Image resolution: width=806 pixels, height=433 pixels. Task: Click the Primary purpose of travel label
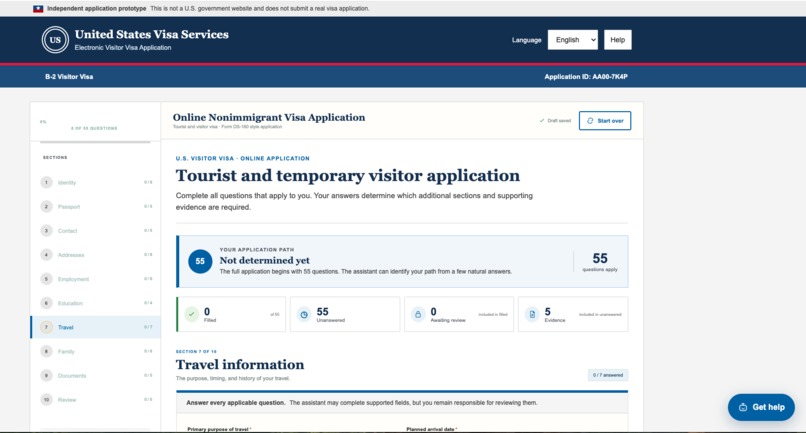click(x=219, y=429)
